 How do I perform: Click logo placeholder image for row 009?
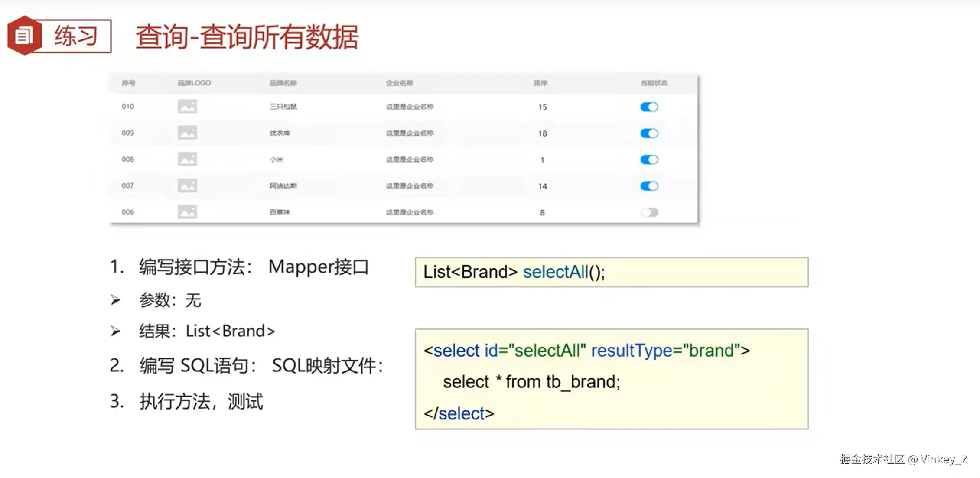[187, 133]
